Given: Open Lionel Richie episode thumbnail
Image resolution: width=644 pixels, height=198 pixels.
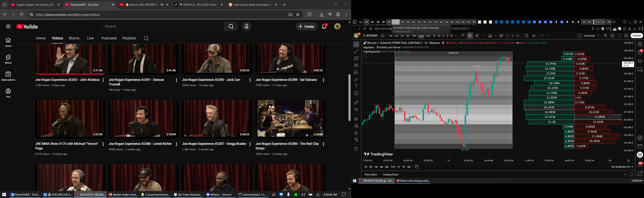Looking at the screenshot, I should [x=143, y=119].
